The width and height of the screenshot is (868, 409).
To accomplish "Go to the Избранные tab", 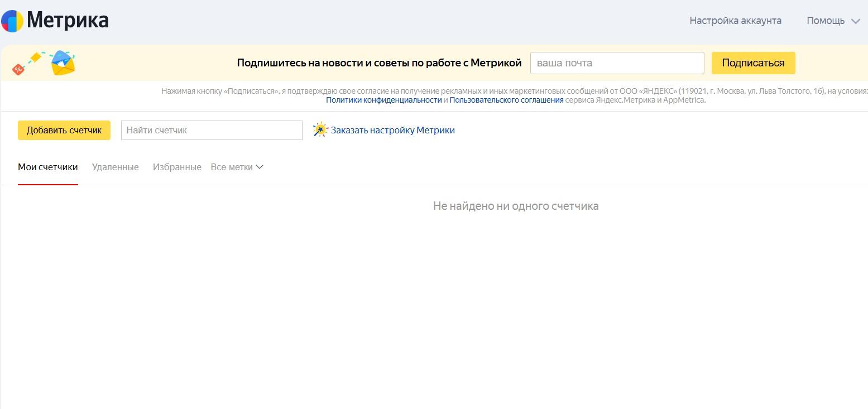I will click(x=177, y=167).
